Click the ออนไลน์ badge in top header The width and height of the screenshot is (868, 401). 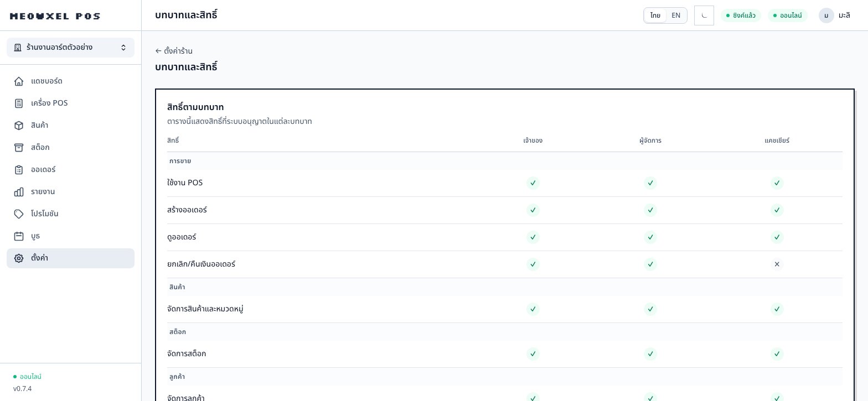coord(788,15)
